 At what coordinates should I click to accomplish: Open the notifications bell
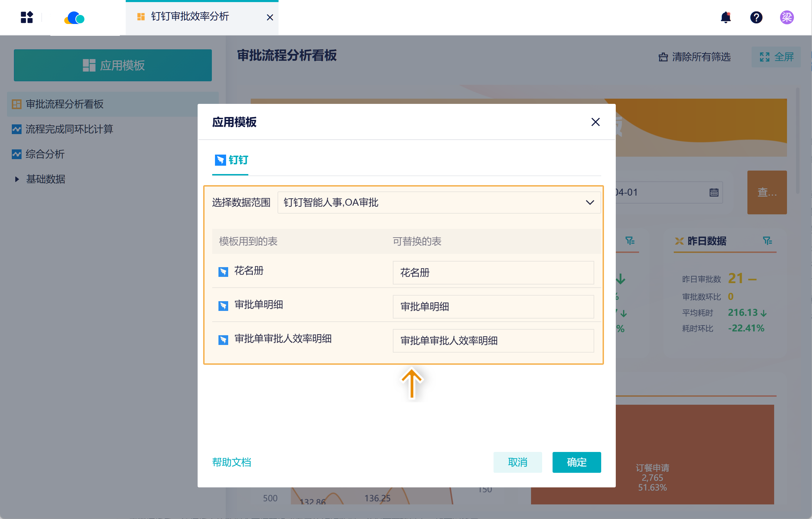pyautogui.click(x=726, y=17)
